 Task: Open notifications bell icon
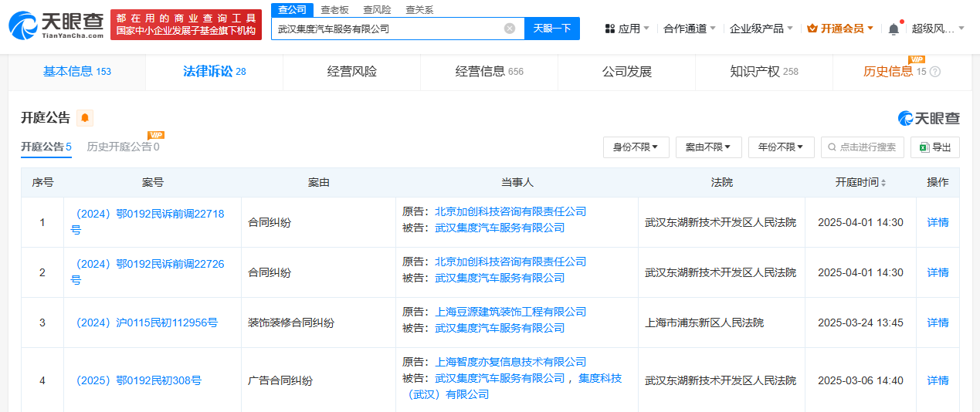point(894,29)
